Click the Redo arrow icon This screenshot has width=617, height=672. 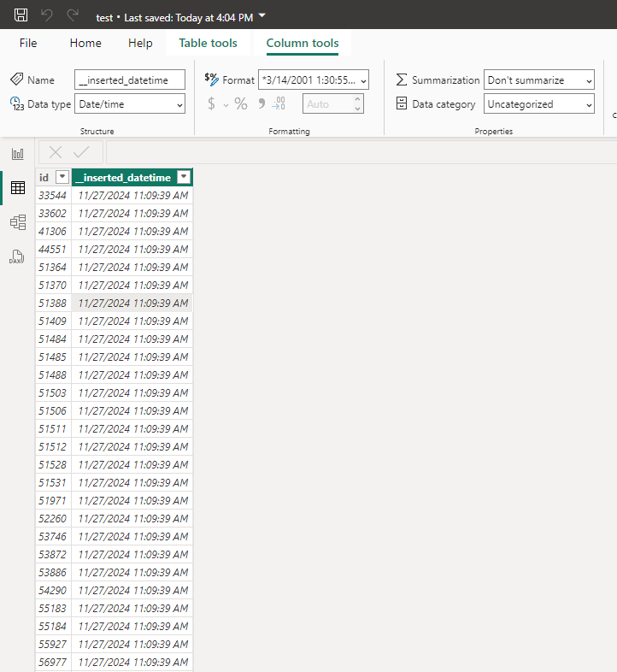pos(73,15)
